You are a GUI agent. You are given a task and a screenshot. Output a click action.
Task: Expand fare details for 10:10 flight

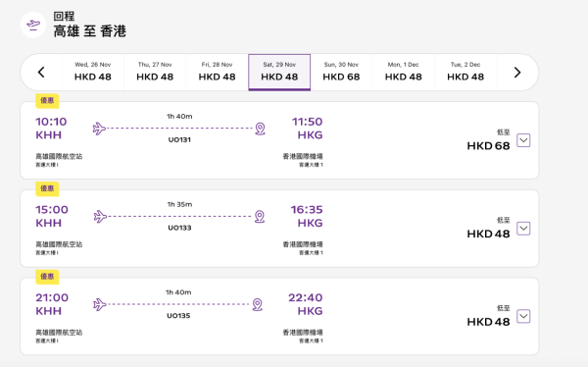pos(523,140)
